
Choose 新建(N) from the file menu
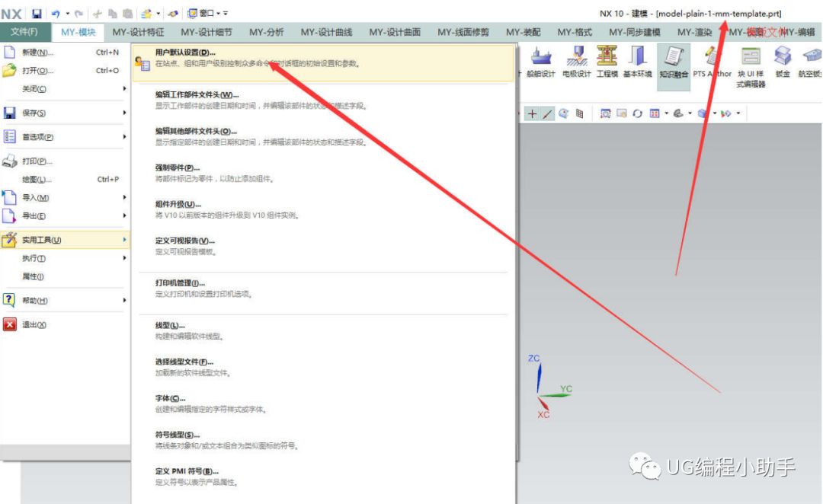coord(65,53)
